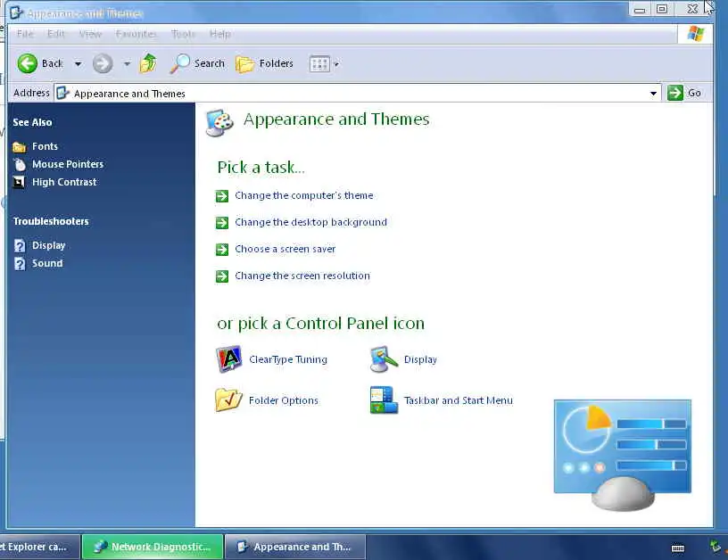Open Taskbar and Start Menu label
Viewport: 728px width, 560px height.
click(459, 400)
